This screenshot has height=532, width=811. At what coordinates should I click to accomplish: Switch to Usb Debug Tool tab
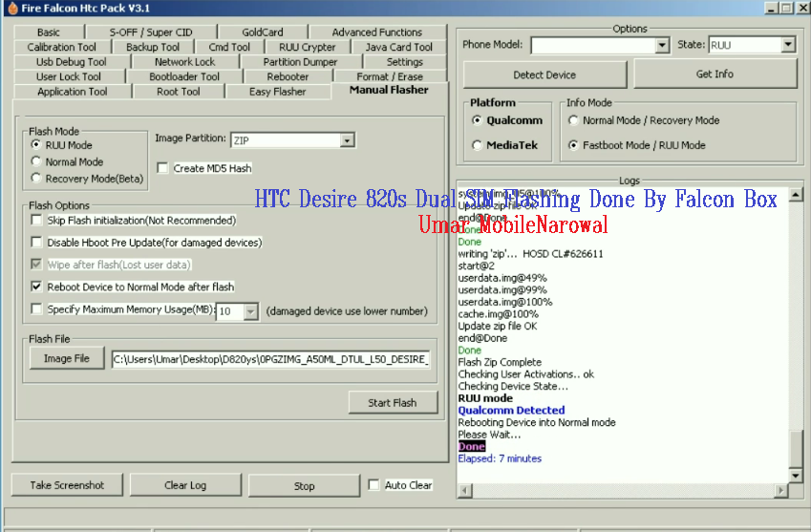click(x=72, y=62)
